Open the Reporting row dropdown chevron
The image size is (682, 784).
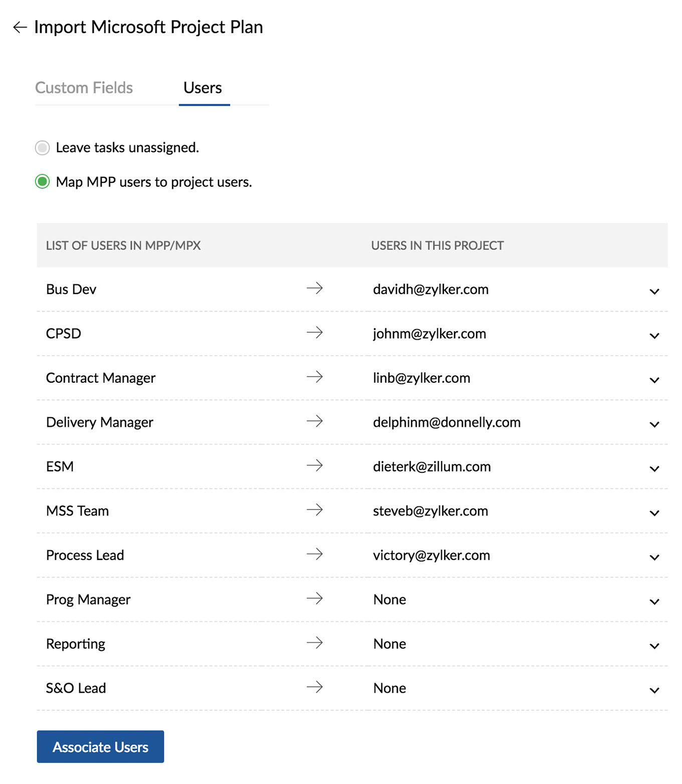pos(654,646)
